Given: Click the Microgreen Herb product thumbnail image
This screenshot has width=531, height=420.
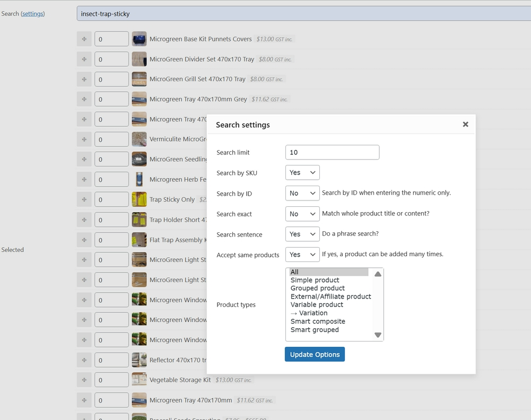Looking at the screenshot, I should [139, 179].
